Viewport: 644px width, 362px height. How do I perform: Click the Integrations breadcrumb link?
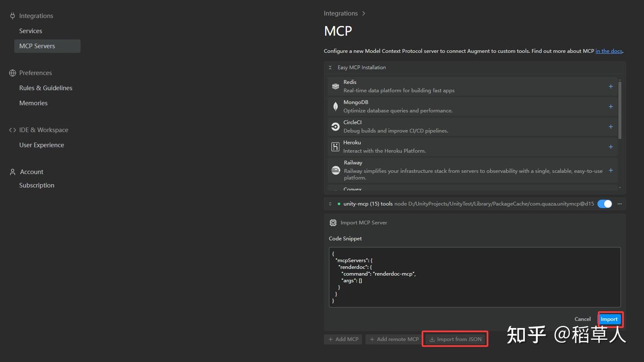tap(341, 13)
